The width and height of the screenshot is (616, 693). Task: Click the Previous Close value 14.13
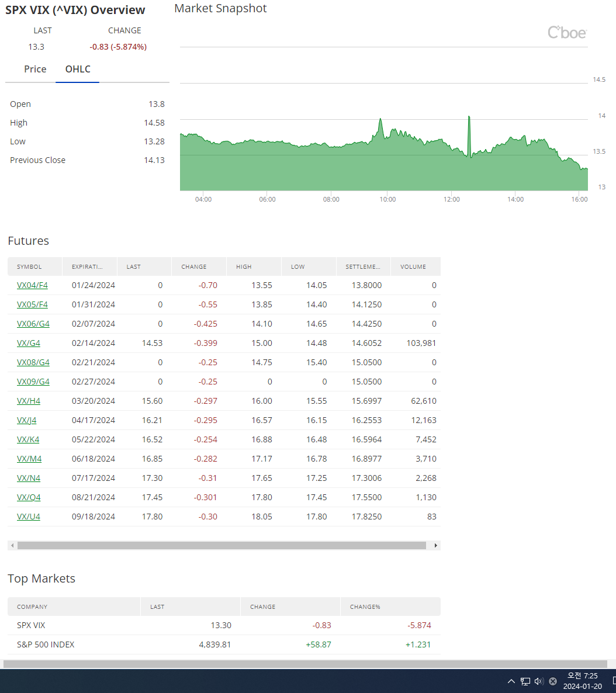pos(154,161)
